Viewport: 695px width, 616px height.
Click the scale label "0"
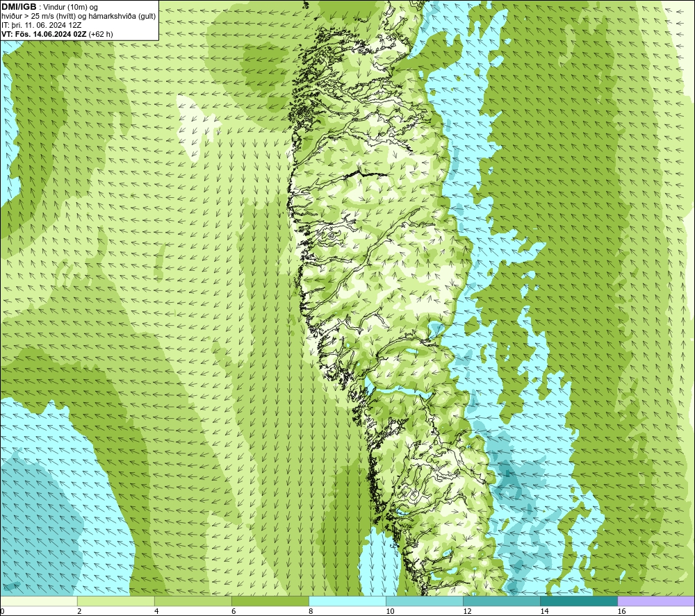[x=2, y=612]
